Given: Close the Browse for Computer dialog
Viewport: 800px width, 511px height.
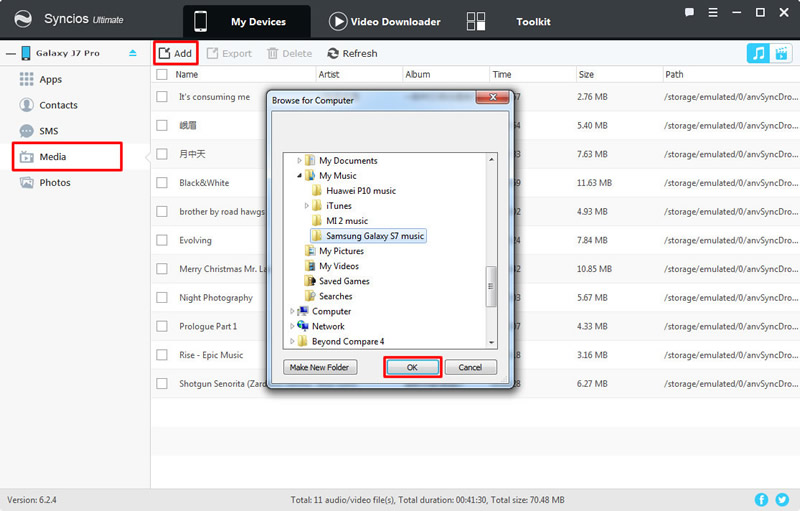Looking at the screenshot, I should (x=492, y=97).
